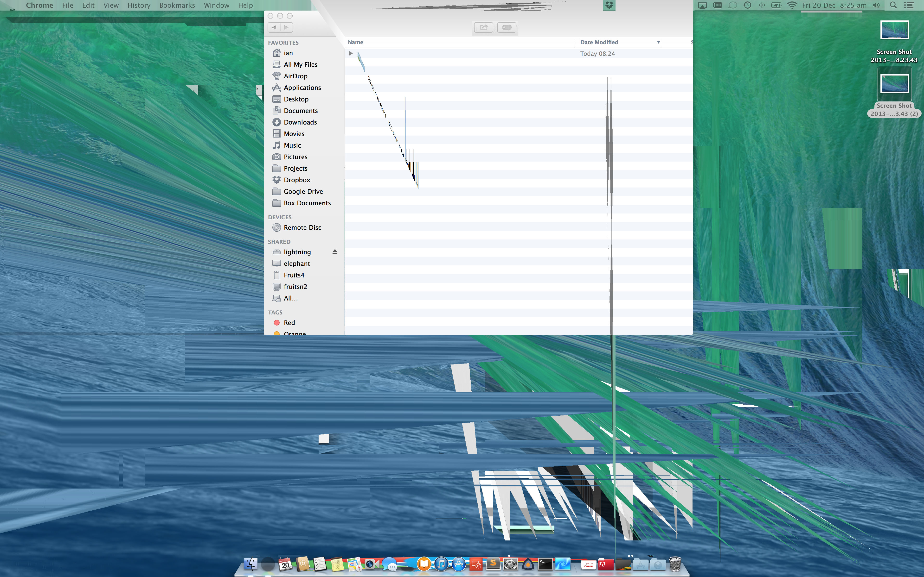Expand the first row's disclosure triangle
This screenshot has width=924, height=577.
point(351,53)
